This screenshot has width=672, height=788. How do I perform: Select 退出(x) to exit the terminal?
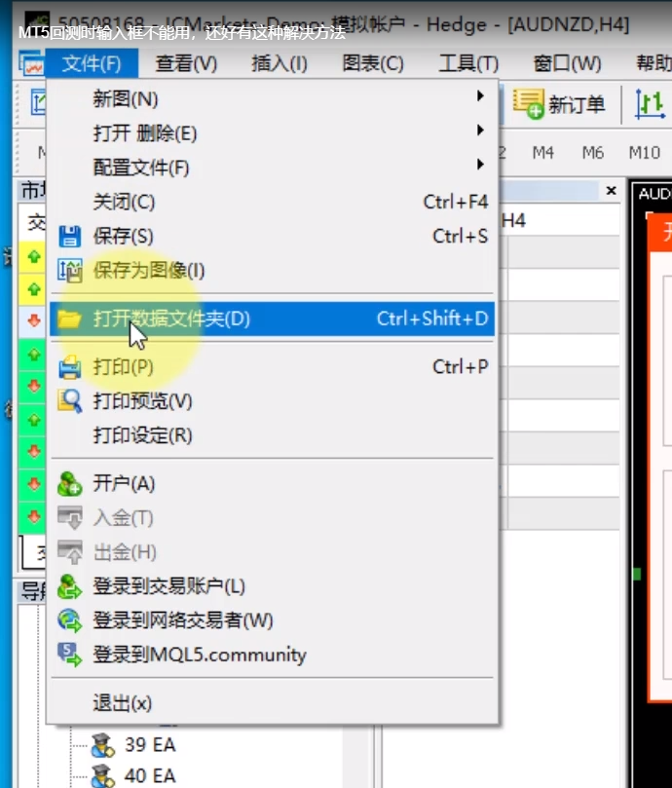pyautogui.click(x=272, y=702)
